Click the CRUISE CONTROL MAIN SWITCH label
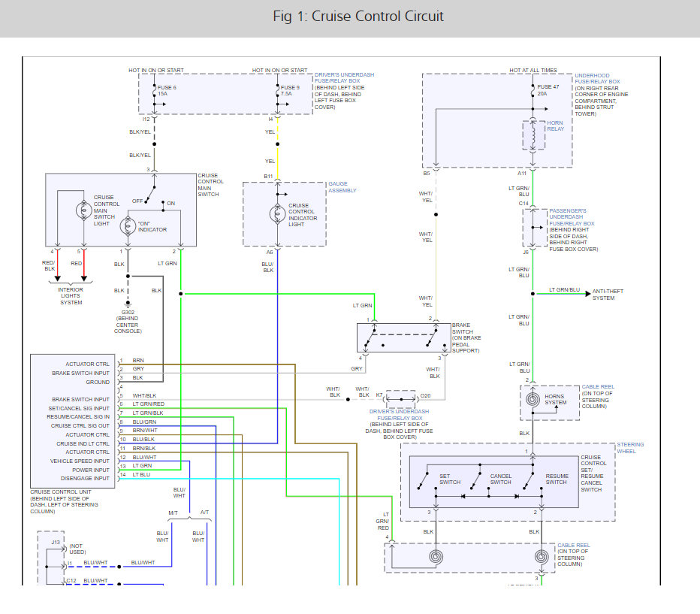This screenshot has width=700, height=614. pyautogui.click(x=211, y=185)
